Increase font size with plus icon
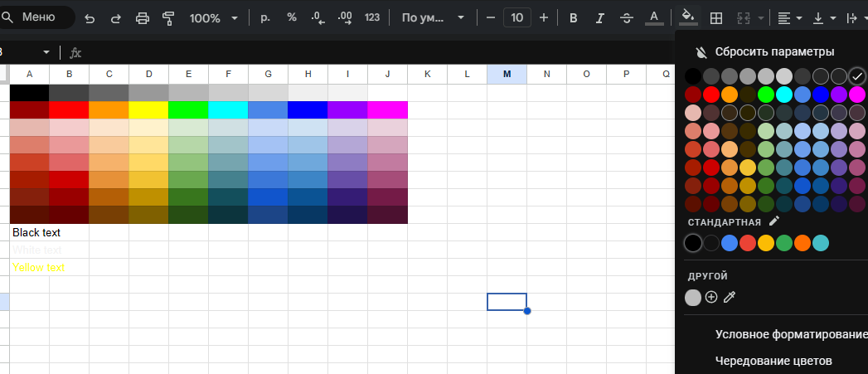The width and height of the screenshot is (868, 374). tap(544, 17)
